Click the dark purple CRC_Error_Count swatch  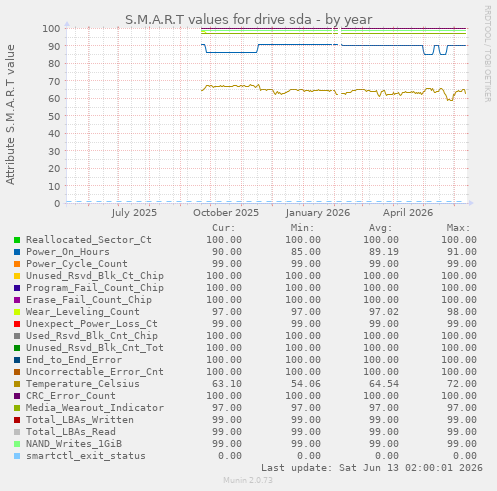[x=17, y=396]
